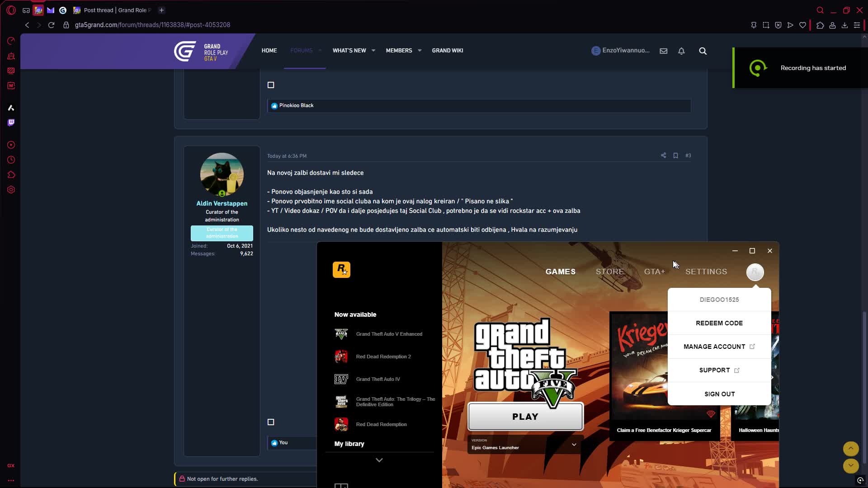The height and width of the screenshot is (488, 868).
Task: Open the What's New dropdown arrow
Action: coord(373,51)
